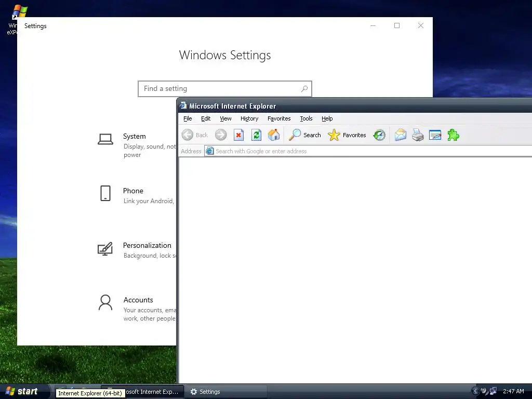Click the green puzzle piece add-ons icon
Viewport: 532px width, 399px height.
(453, 135)
